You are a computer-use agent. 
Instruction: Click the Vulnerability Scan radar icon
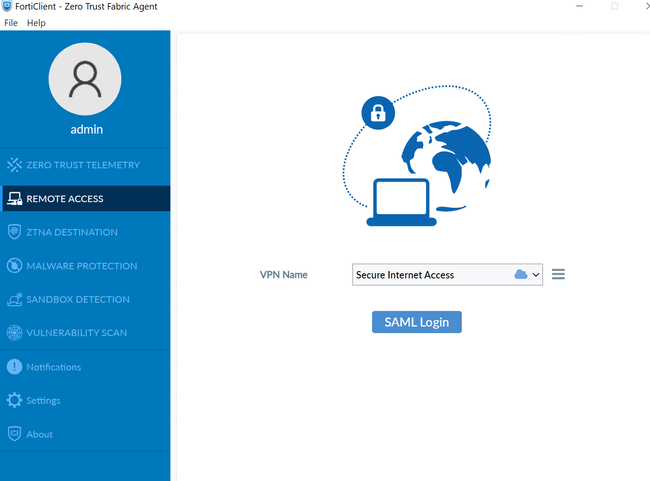pos(14,333)
